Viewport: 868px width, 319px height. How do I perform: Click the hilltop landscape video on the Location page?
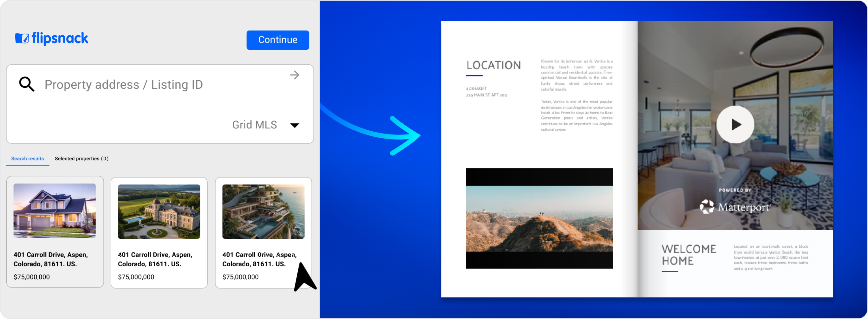click(x=539, y=218)
